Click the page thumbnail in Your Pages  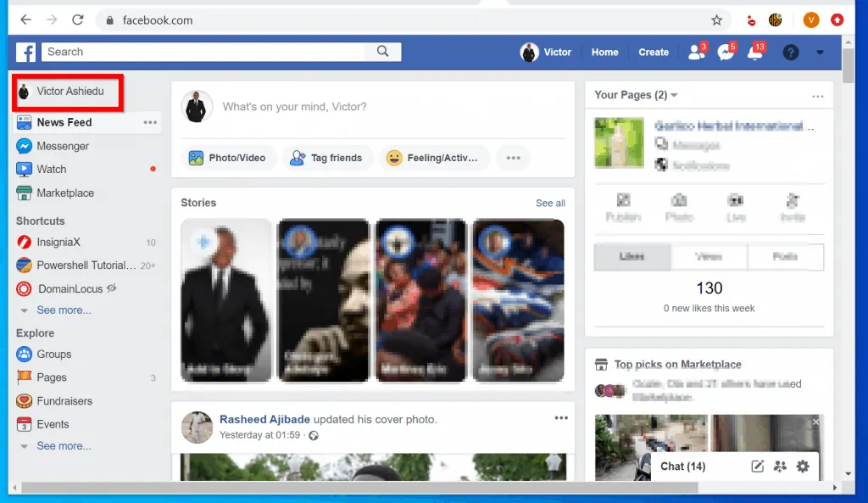[619, 143]
